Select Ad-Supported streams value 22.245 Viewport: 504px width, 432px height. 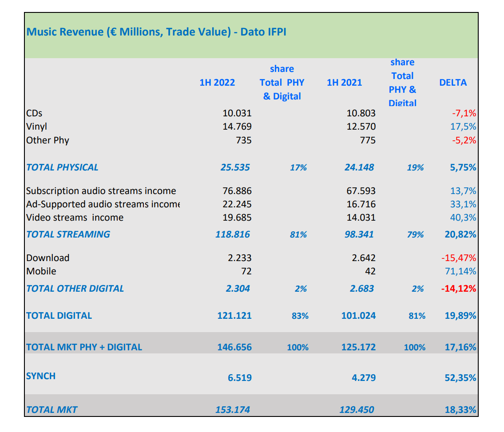pos(237,204)
